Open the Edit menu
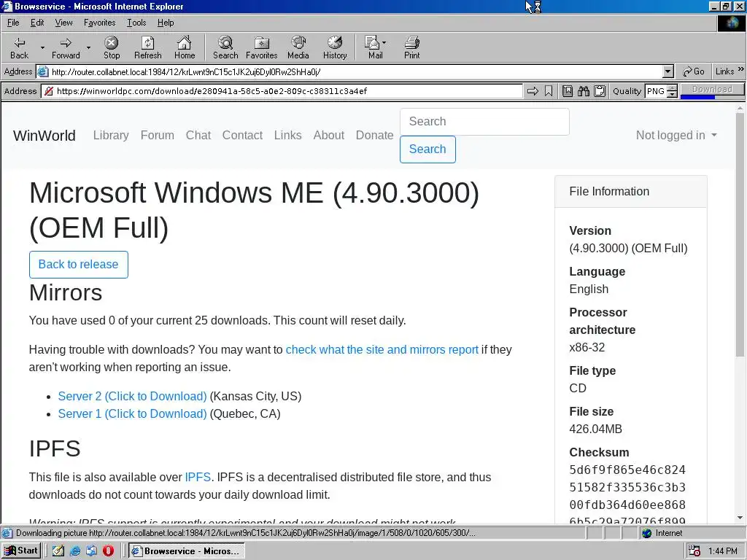The width and height of the screenshot is (747, 560). tap(37, 23)
